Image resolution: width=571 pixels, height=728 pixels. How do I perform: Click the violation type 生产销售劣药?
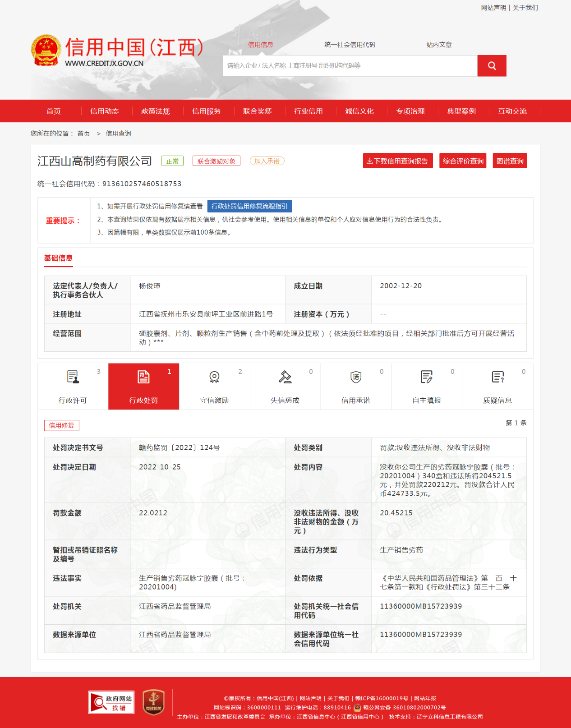pos(401,550)
